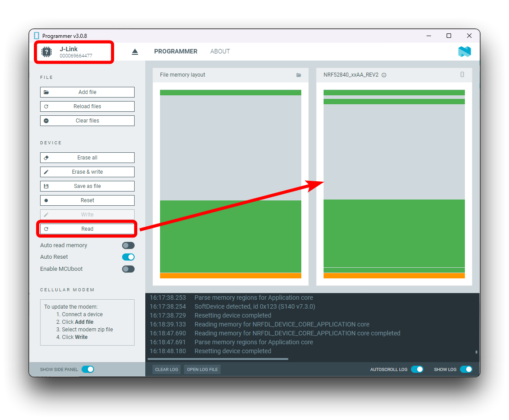Toggle Auto read memory switch
This screenshot has width=509, height=420.
point(128,245)
